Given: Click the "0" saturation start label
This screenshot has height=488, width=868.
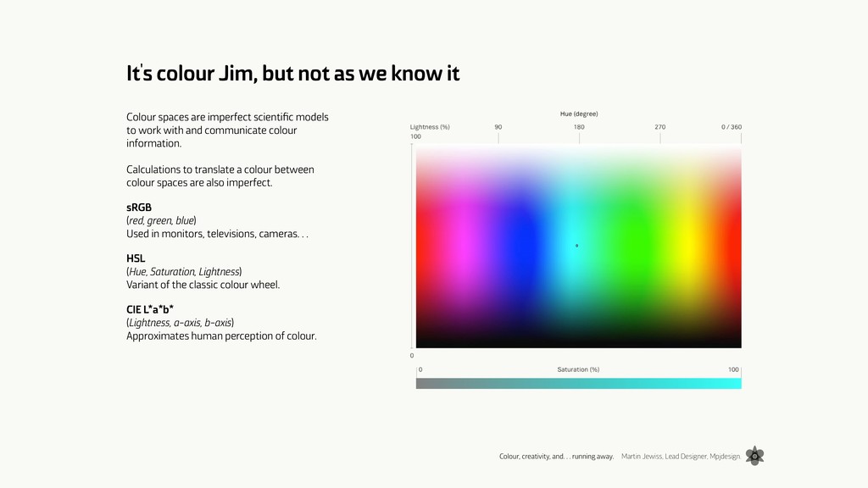Looking at the screenshot, I should (x=420, y=369).
